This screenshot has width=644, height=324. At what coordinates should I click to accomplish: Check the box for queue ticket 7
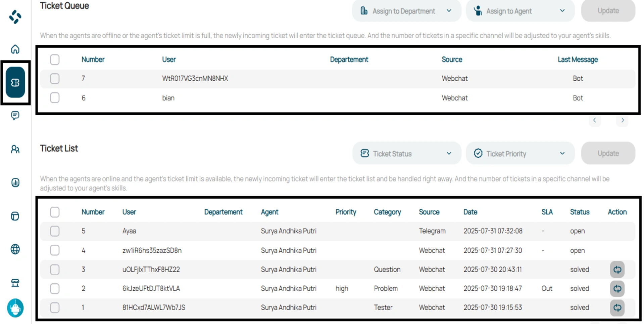point(55,79)
